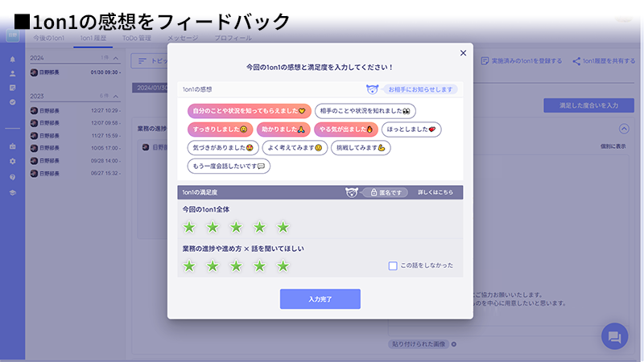Close the 1on1 feedback dialog
Screen dimensions: 644x362
[463, 53]
